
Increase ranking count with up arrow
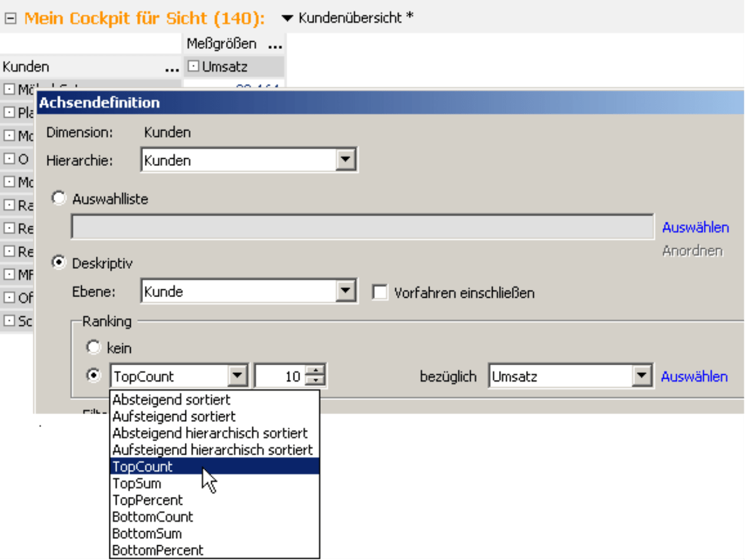[x=317, y=371]
